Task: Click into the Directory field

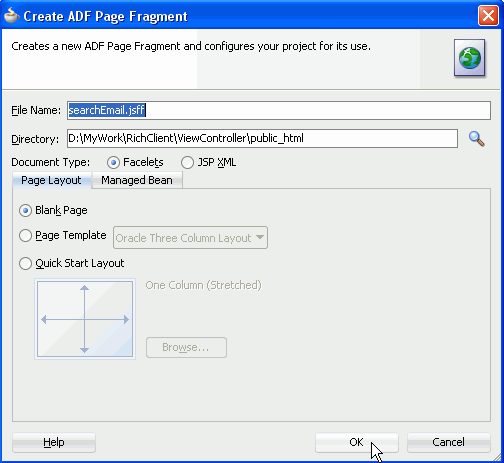Action: pos(262,138)
